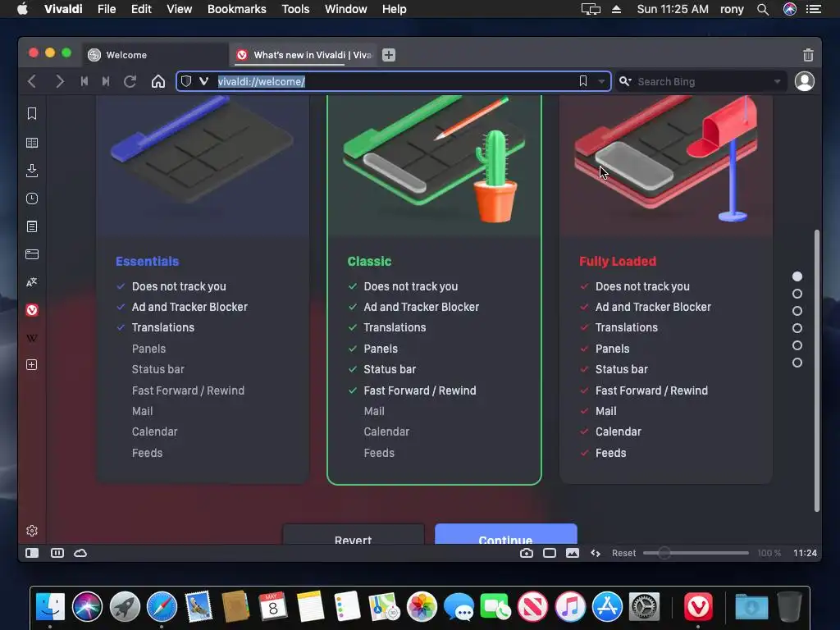Launch Safari from the Dock
Viewport: 840px width, 630px height.
click(x=162, y=606)
